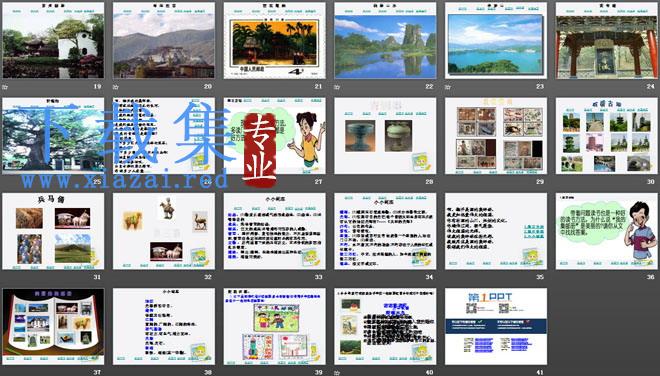Select slide 22 with lake and karst mountains
Image resolution: width=660 pixels, height=376 pixels.
click(x=385, y=40)
